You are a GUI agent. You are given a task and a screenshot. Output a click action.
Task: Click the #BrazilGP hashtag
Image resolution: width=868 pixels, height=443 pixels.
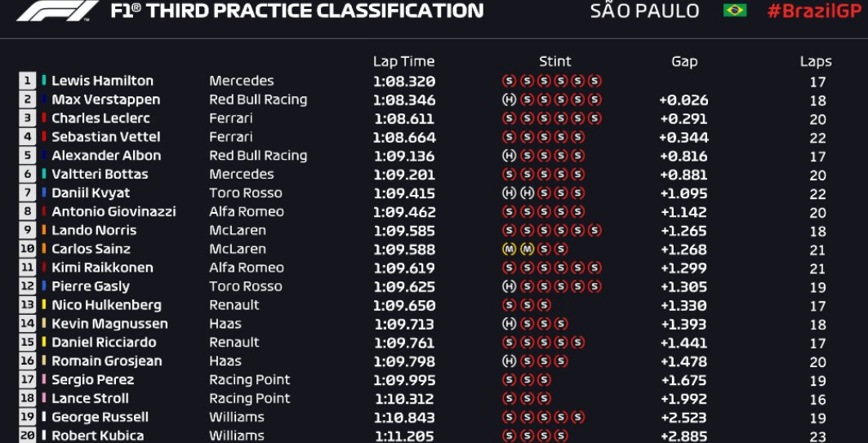[814, 11]
